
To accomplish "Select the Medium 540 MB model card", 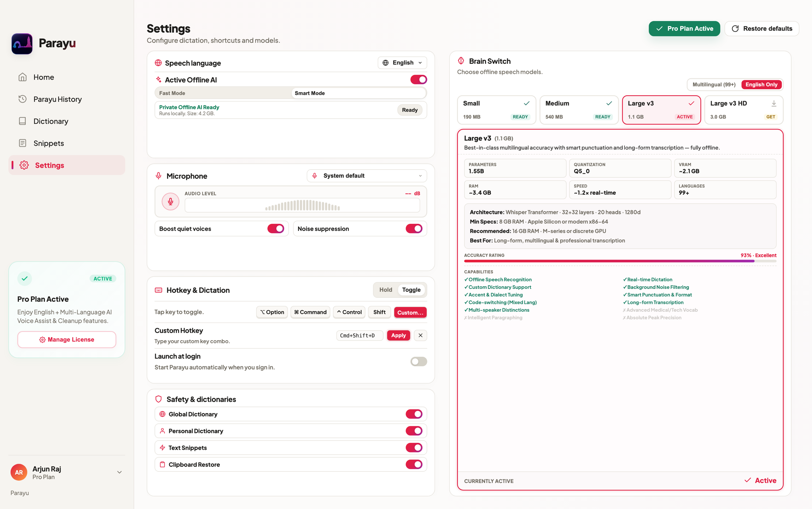I will click(579, 110).
